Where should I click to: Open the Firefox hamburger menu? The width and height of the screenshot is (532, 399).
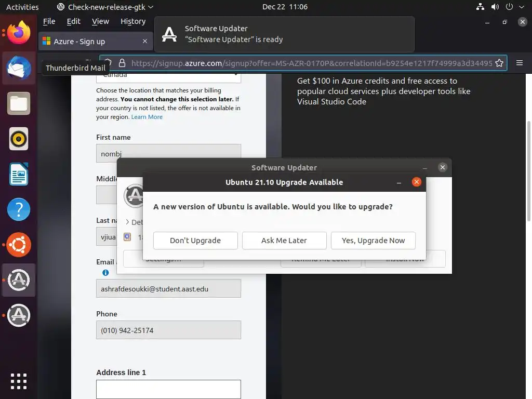[520, 63]
